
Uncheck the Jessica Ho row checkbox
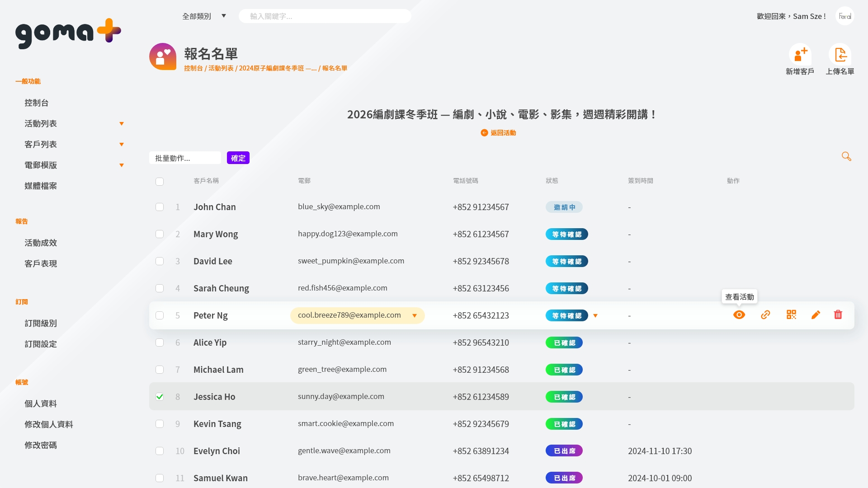click(160, 397)
